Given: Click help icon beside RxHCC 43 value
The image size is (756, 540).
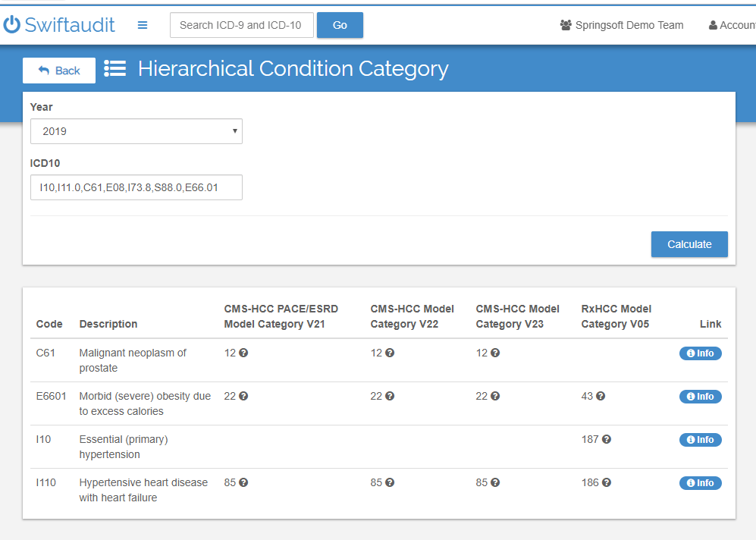Looking at the screenshot, I should tap(601, 397).
